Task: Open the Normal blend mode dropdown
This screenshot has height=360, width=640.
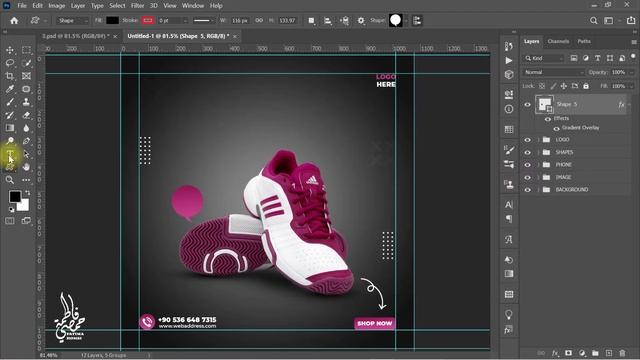Action: click(553, 72)
